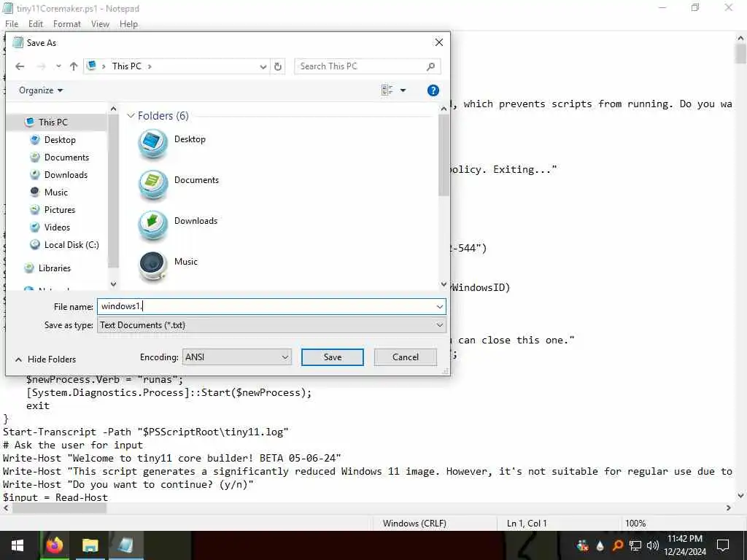Collapse with Hide Folders
The width and height of the screenshot is (747, 560).
click(x=46, y=359)
